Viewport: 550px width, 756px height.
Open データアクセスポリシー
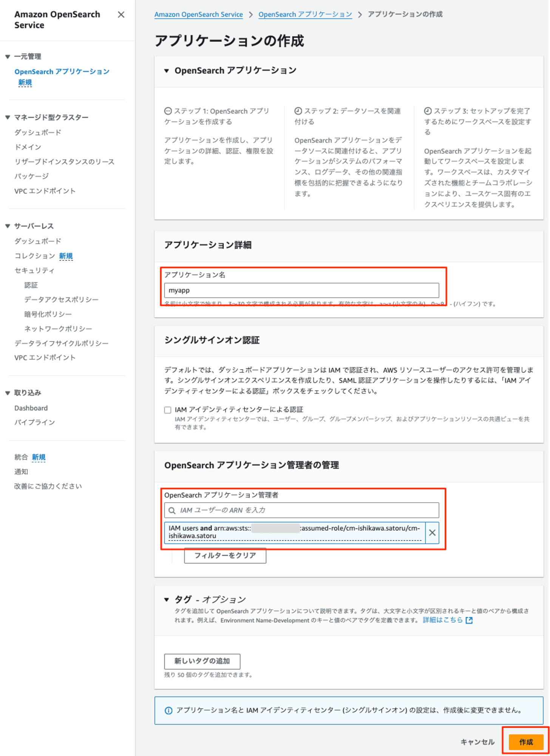click(61, 299)
